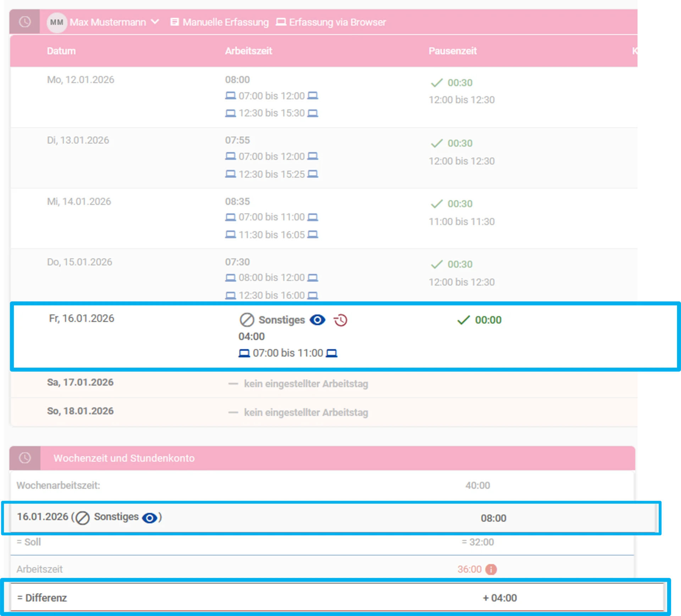Click the Arbeitszeit column header
681x616 pixels.
(248, 51)
